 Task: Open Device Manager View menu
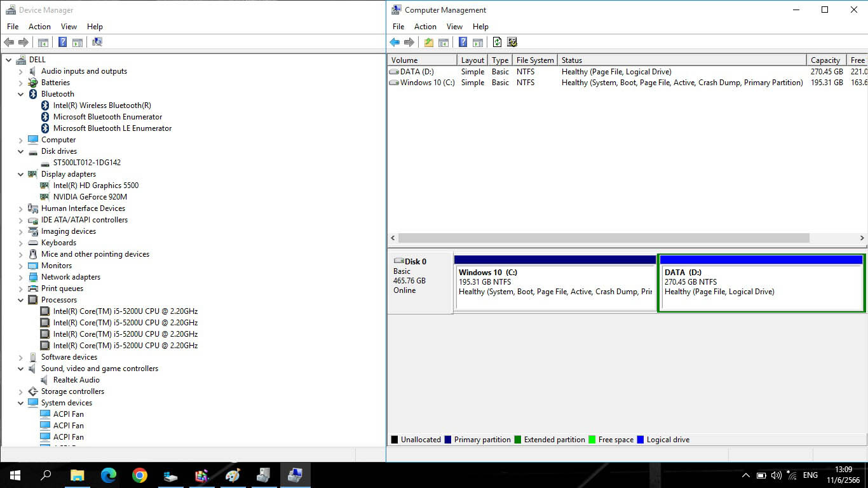69,27
